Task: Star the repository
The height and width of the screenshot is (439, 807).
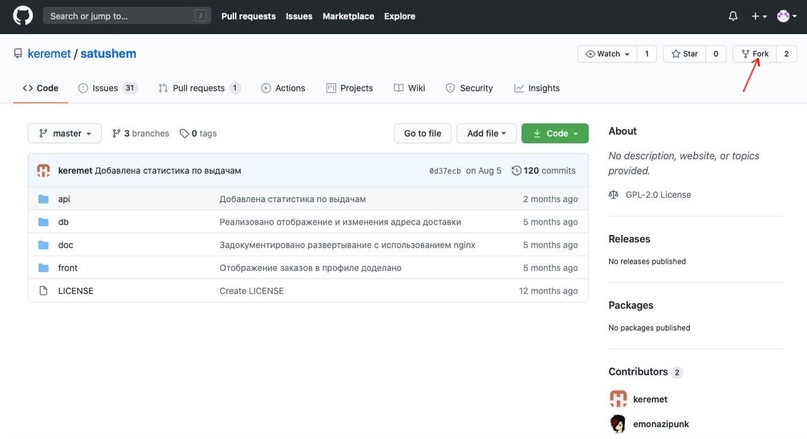Action: pyautogui.click(x=685, y=54)
